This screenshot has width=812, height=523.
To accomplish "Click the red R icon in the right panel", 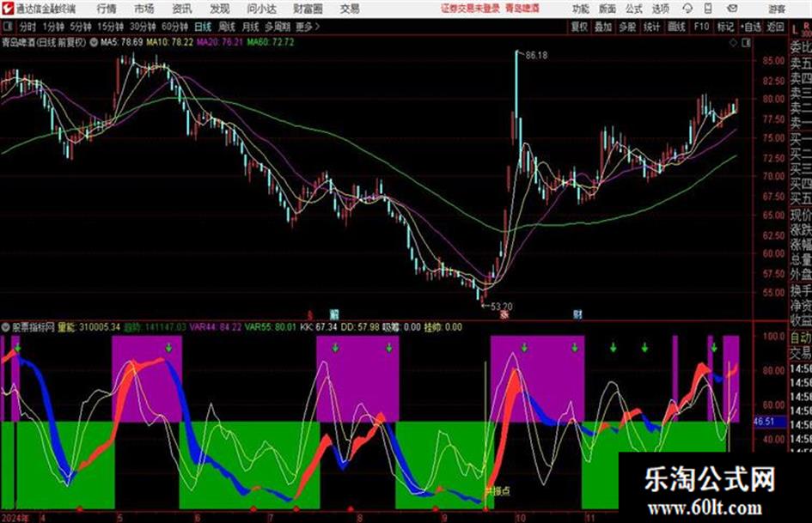I will click(806, 26).
